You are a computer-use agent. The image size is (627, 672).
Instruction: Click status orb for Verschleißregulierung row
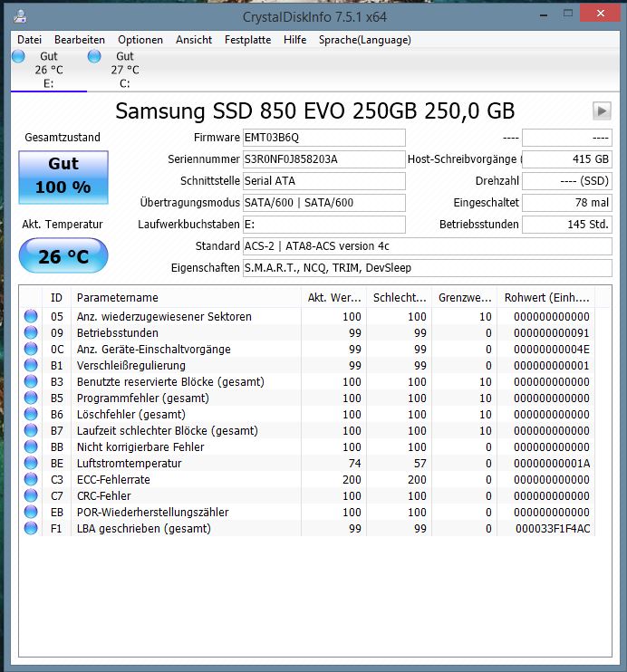(31, 365)
